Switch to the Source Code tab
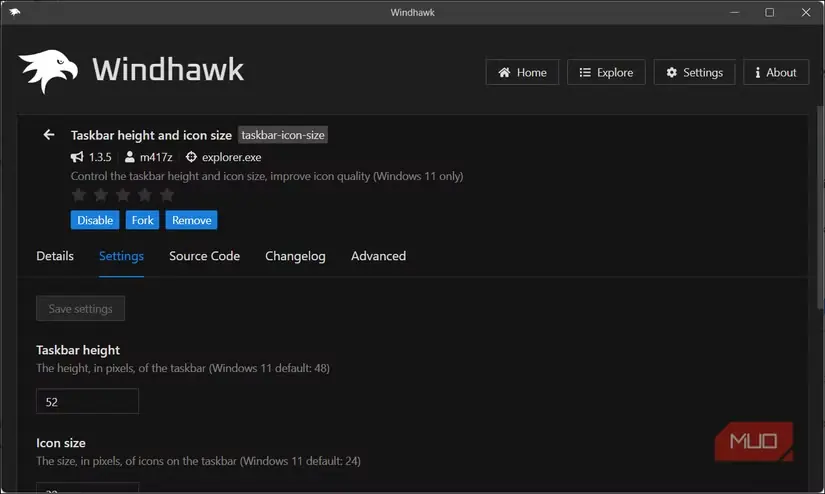This screenshot has width=825, height=494. click(x=205, y=256)
